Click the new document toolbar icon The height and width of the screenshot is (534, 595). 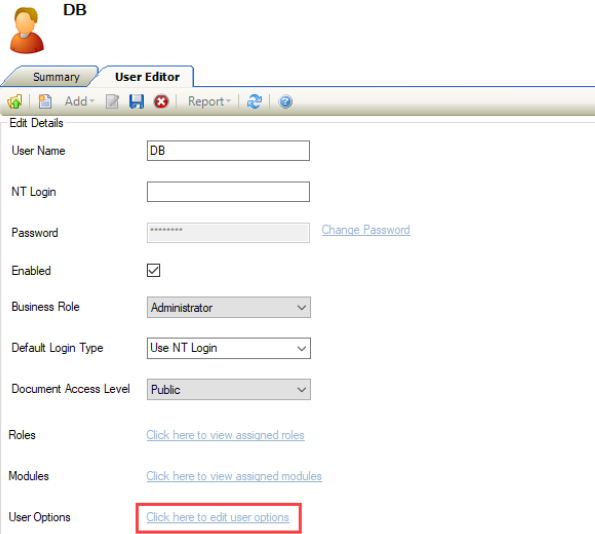45,101
